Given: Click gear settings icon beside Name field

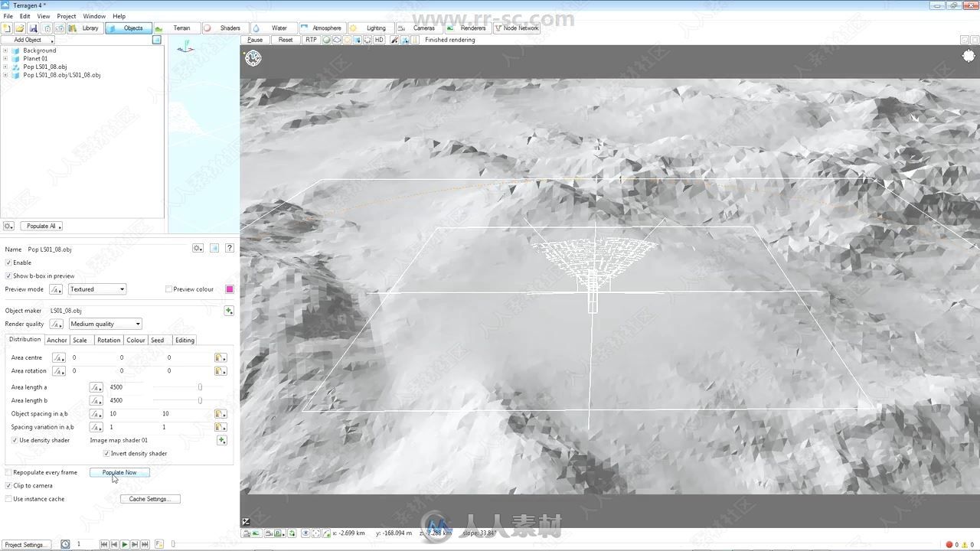Looking at the screenshot, I should click(x=198, y=248).
